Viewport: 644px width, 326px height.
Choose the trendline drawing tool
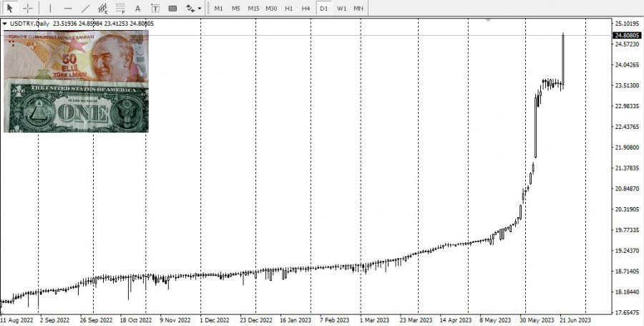pyautogui.click(x=86, y=8)
